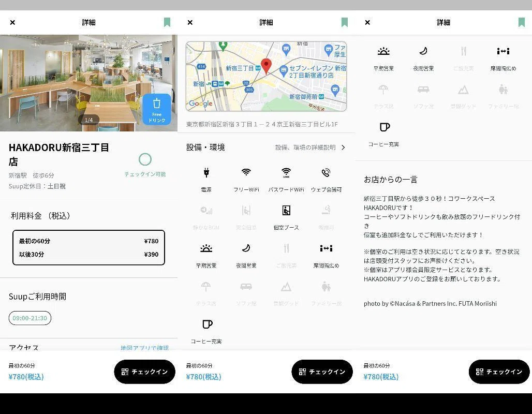Tap 早朝営業 sunrise icon on the map screen
The width and height of the screenshot is (532, 414).
pos(206,248)
